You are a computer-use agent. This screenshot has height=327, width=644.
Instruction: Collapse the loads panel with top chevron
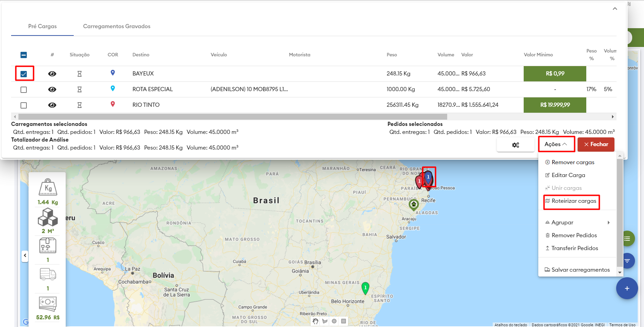(615, 9)
